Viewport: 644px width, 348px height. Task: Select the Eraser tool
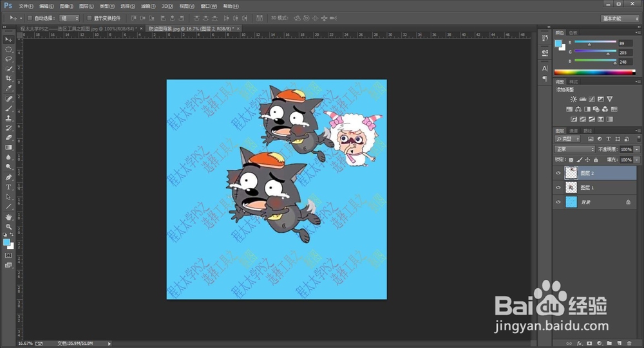[8, 138]
